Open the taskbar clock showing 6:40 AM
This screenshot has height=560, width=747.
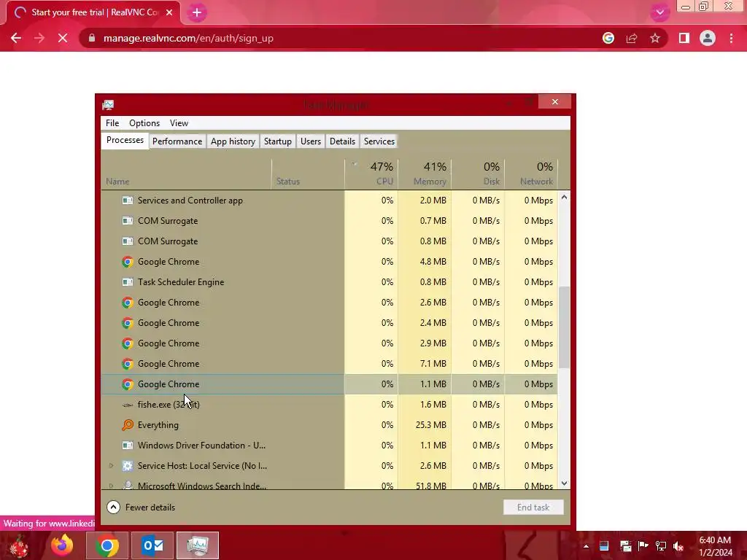[x=715, y=546]
